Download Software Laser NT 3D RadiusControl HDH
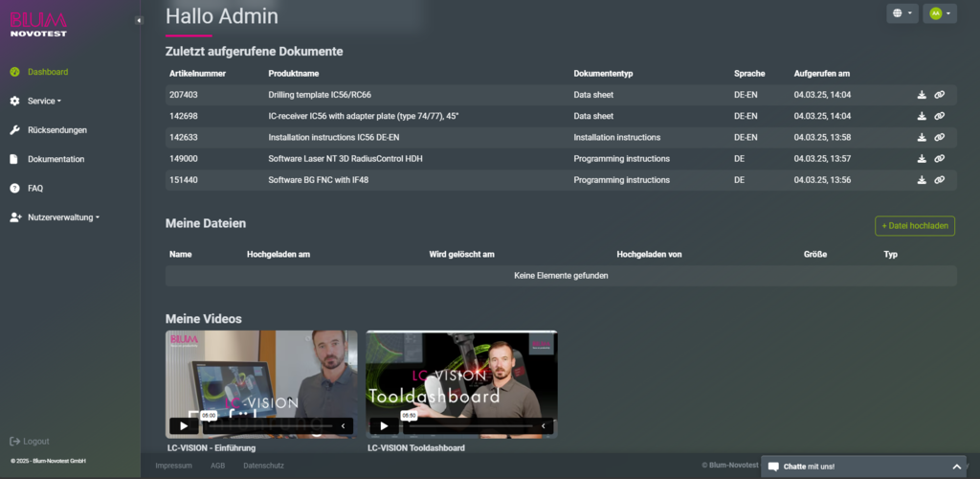 click(922, 159)
